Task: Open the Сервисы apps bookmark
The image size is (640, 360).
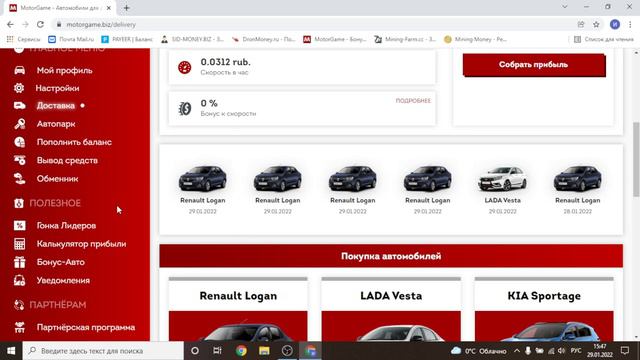Action: point(23,39)
